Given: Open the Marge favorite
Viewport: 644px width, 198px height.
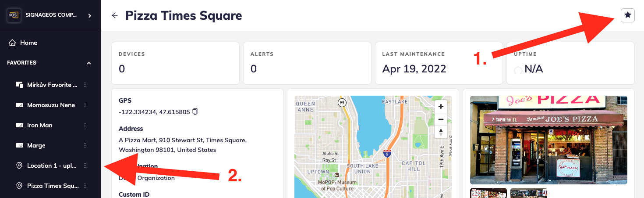Looking at the screenshot, I should [x=36, y=145].
